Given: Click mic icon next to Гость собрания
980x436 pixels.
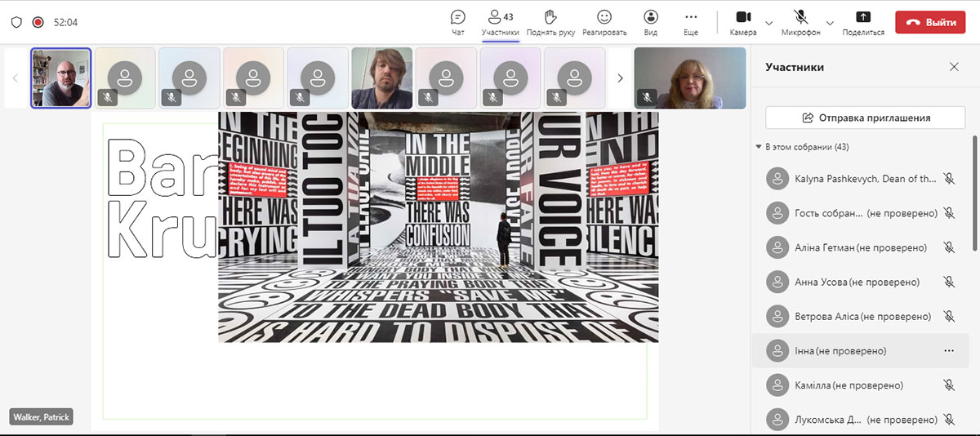Looking at the screenshot, I should (x=949, y=213).
